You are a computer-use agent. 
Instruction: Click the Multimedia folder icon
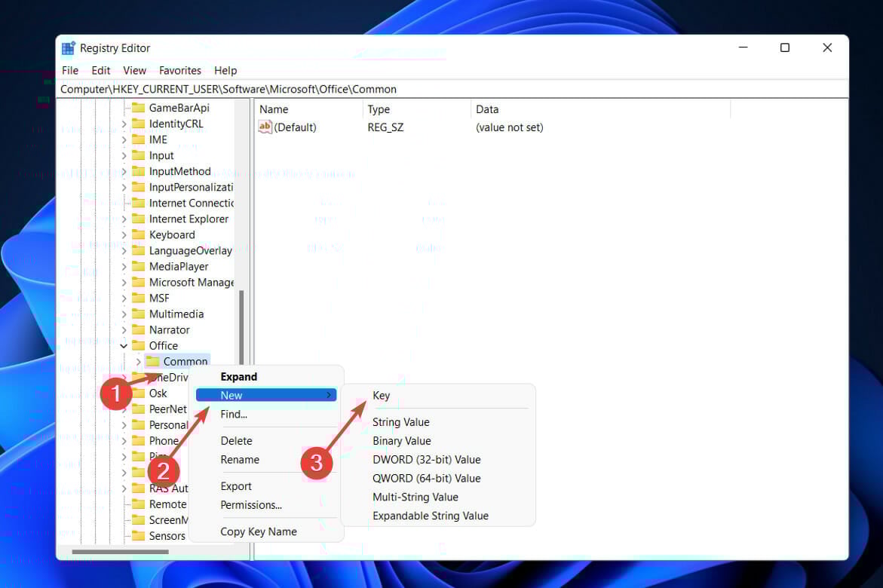[139, 314]
